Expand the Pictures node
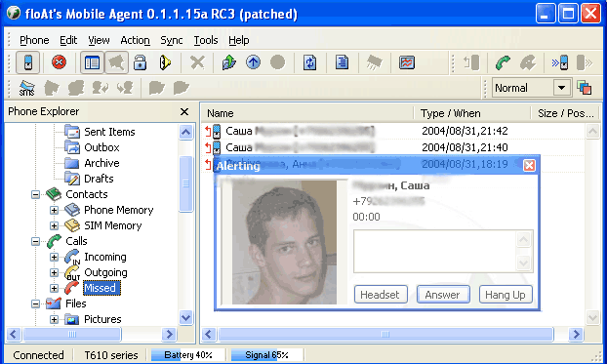This screenshot has height=364, width=607. pyautogui.click(x=55, y=319)
